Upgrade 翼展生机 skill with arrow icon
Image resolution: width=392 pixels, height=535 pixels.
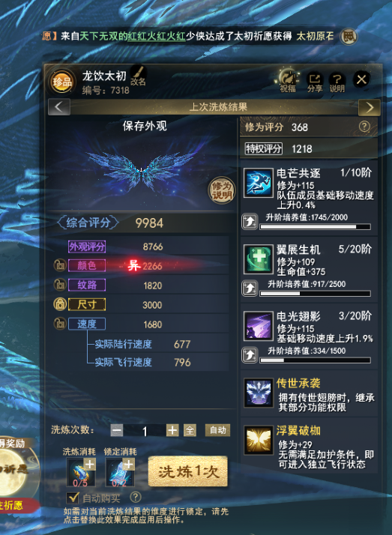point(250,288)
